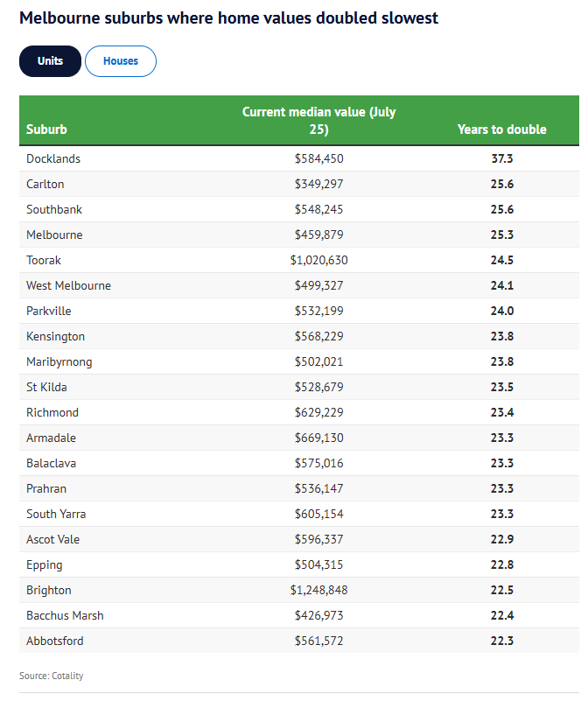Switch to the Houses tab
588x701 pixels.
pyautogui.click(x=121, y=61)
